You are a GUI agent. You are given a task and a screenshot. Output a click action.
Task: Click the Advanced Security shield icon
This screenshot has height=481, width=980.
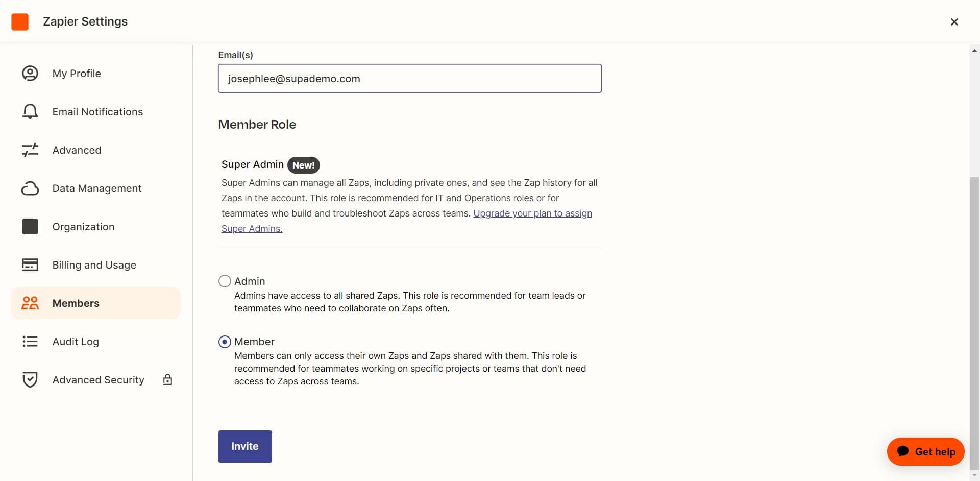click(x=30, y=380)
